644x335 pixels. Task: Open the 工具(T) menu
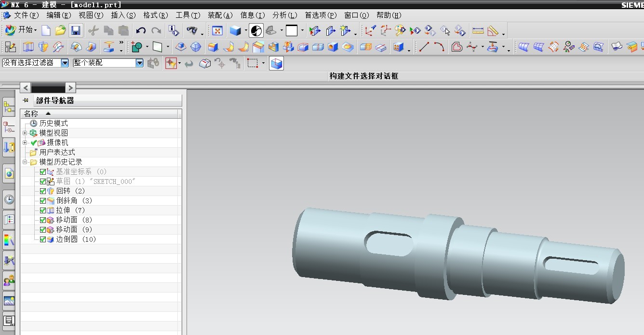(188, 15)
